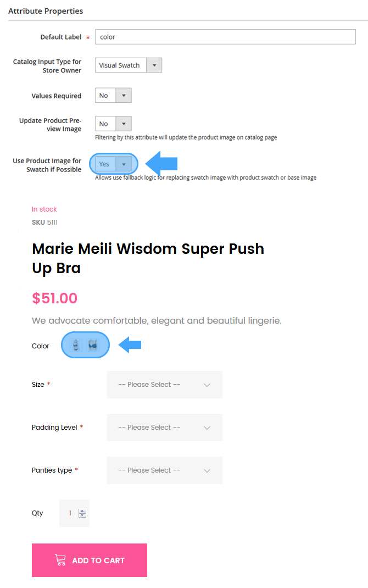Image resolution: width=368 pixels, height=588 pixels.
Task: Open the Visual Swatch input type dropdown
Action: point(129,65)
